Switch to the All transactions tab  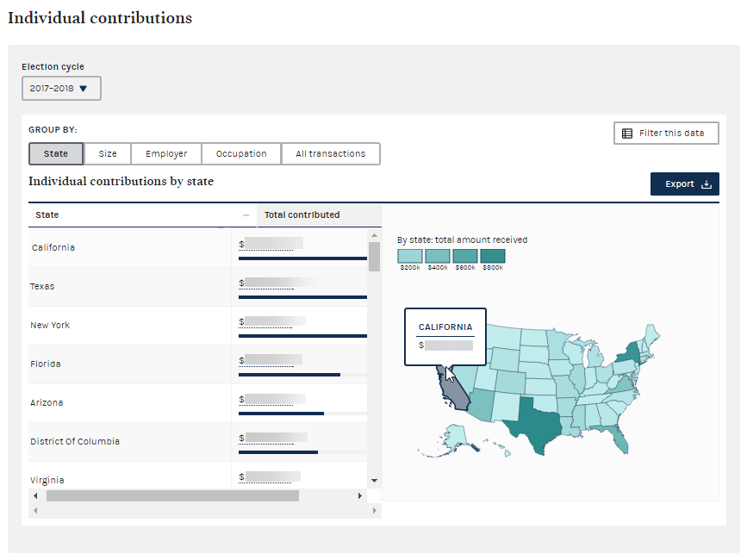(331, 154)
